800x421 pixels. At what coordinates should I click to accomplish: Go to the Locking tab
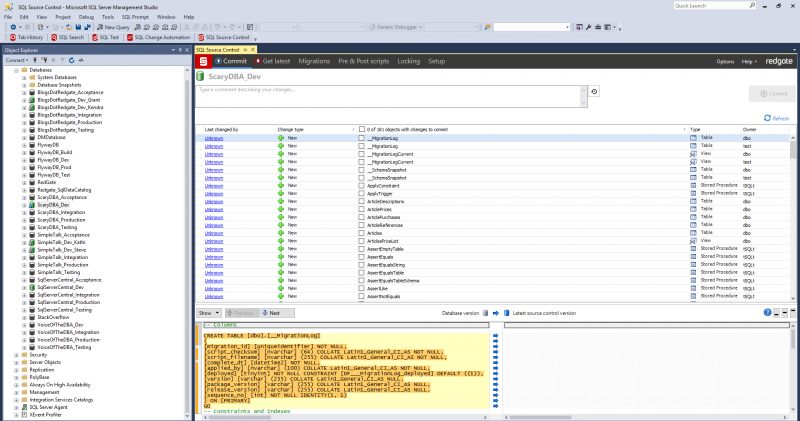409,61
